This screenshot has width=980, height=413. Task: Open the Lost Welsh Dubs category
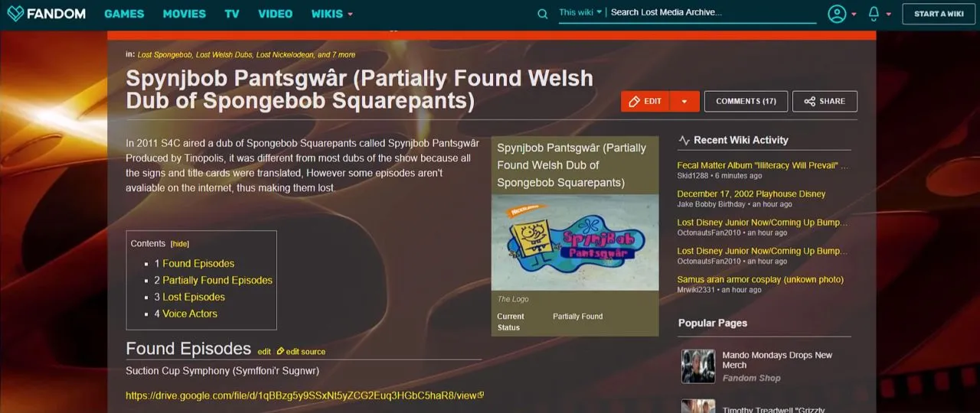pos(224,55)
